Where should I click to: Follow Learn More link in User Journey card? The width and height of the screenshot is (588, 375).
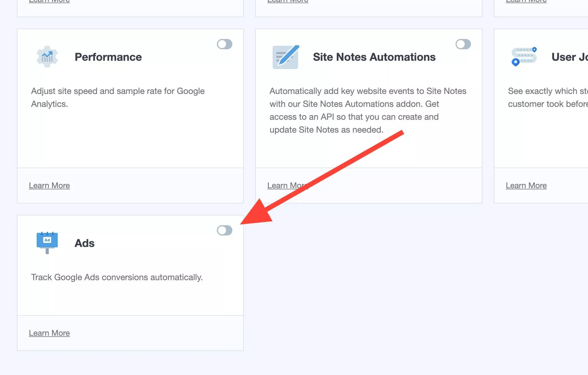coord(526,186)
